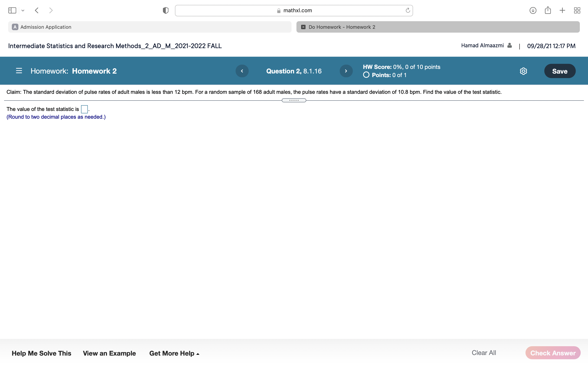The height and width of the screenshot is (367, 588).
Task: Go to previous question arrow
Action: tap(242, 71)
